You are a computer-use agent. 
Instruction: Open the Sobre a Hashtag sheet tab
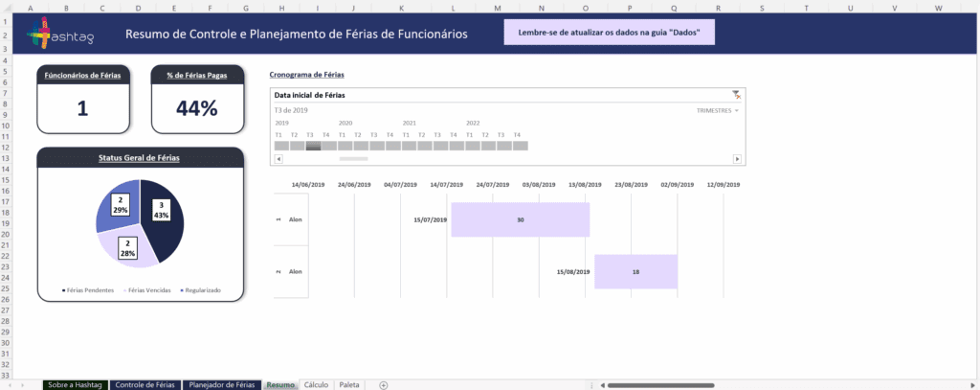coord(76,385)
